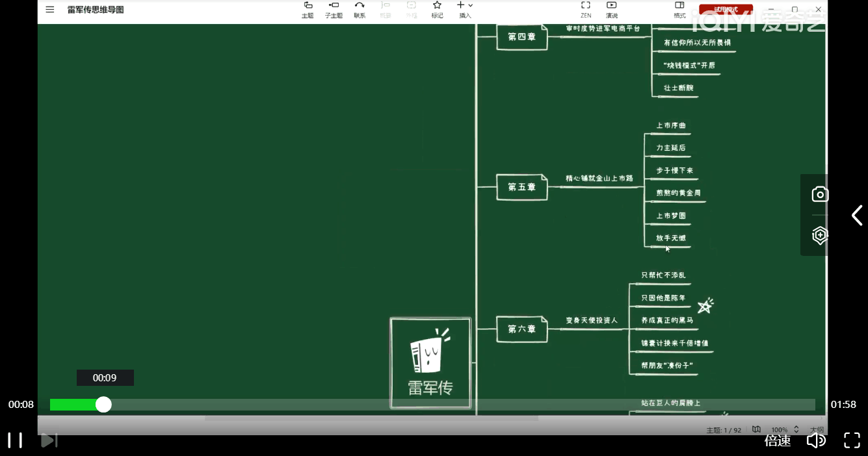Click the 外框 (Boundary) toolbar icon
Viewport: 868px width, 456px height.
(412, 10)
